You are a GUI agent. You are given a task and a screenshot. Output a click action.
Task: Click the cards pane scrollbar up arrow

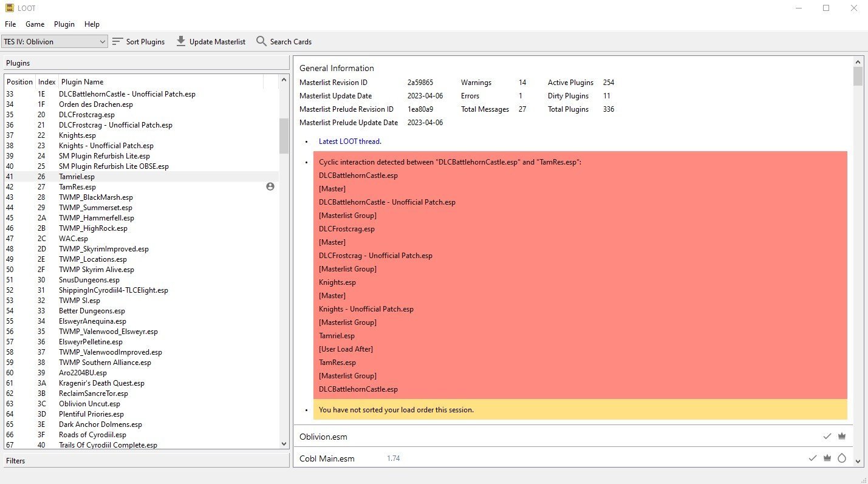point(858,62)
